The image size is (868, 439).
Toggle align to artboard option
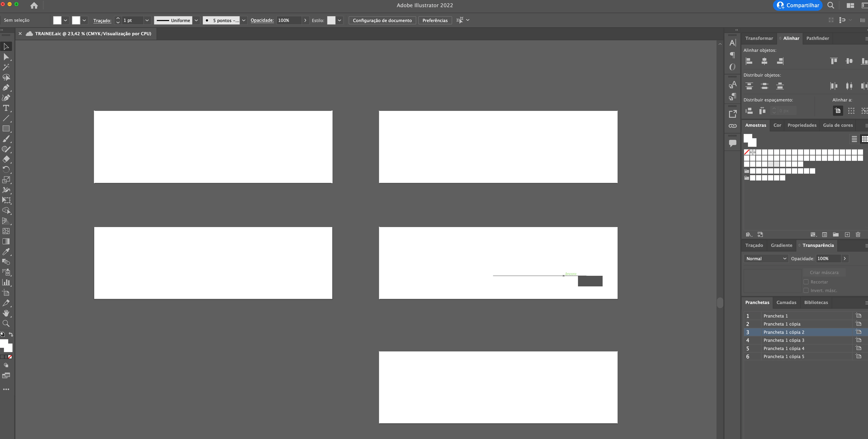point(838,111)
